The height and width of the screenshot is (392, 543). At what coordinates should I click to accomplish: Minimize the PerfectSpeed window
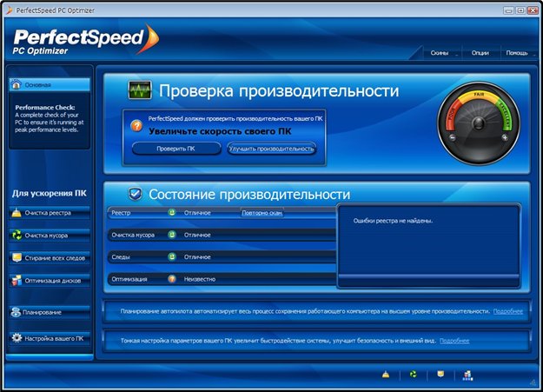point(508,10)
